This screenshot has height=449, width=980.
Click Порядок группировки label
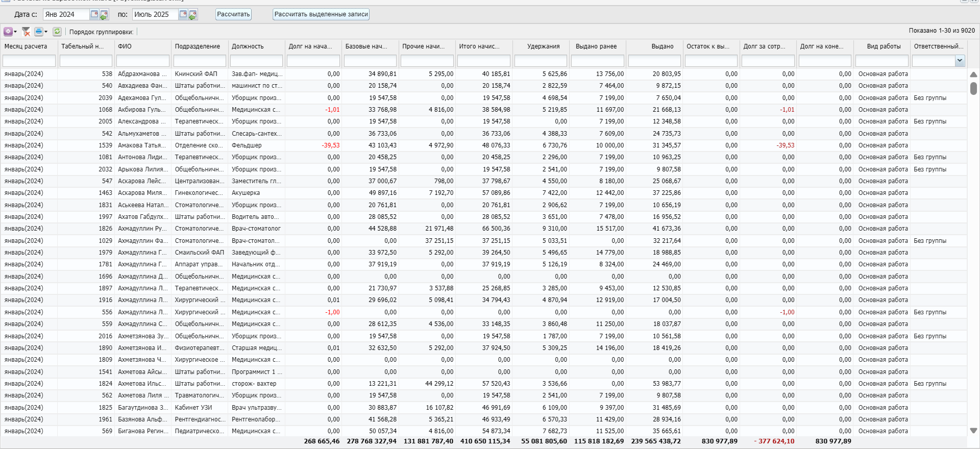click(x=101, y=32)
